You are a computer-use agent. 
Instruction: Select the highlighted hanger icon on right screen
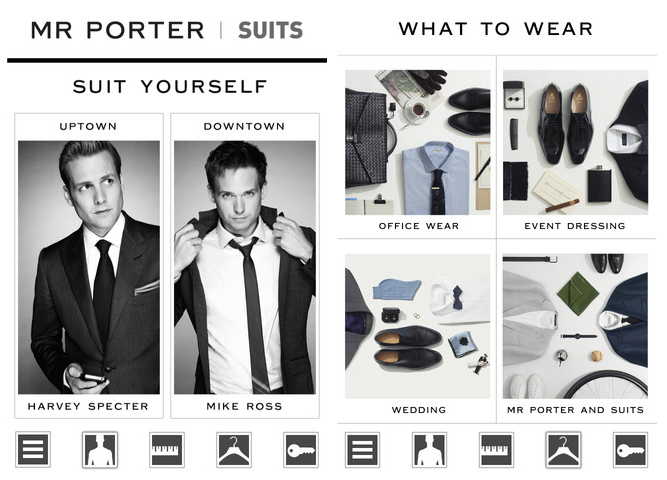pos(563,450)
